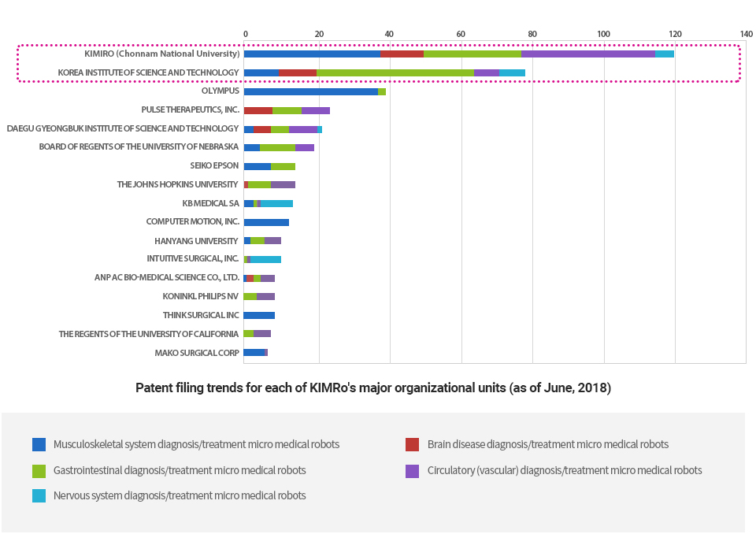Click the axis value 20
Image resolution: width=756 pixels, height=534 pixels.
319,34
